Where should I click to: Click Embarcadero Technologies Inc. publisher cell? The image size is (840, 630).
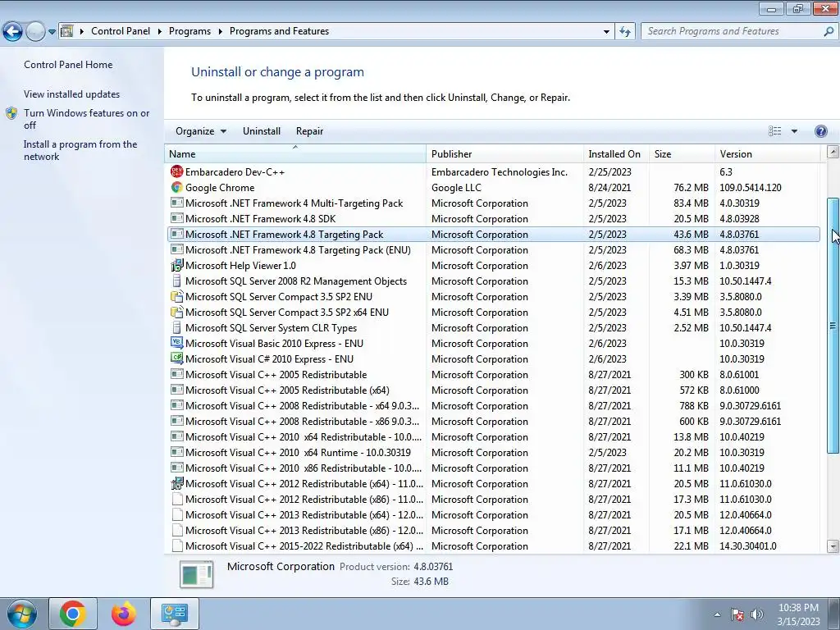pos(500,172)
